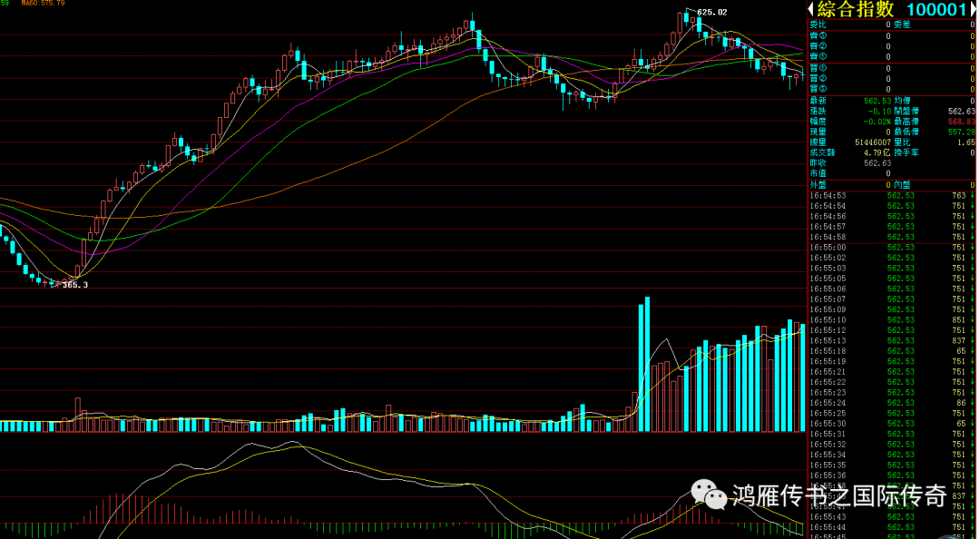Select the 最高價 value 568.83
Viewport: 980px width, 539px height.
coord(961,122)
